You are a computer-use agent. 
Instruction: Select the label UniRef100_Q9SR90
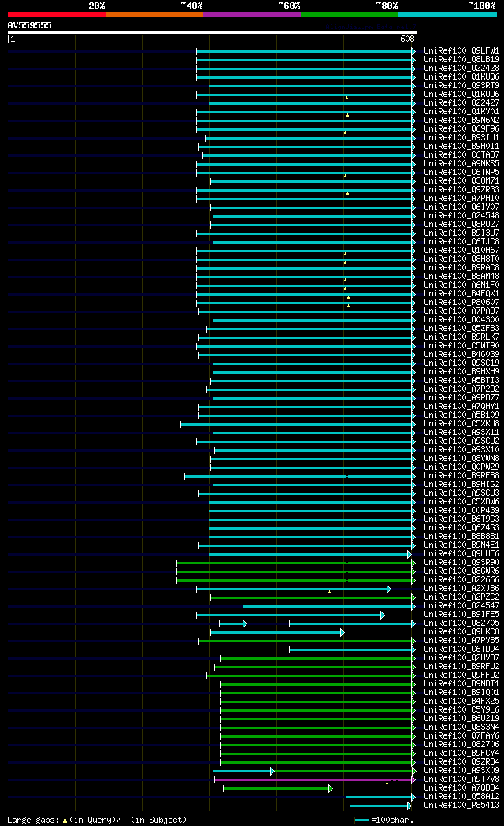pyautogui.click(x=461, y=563)
